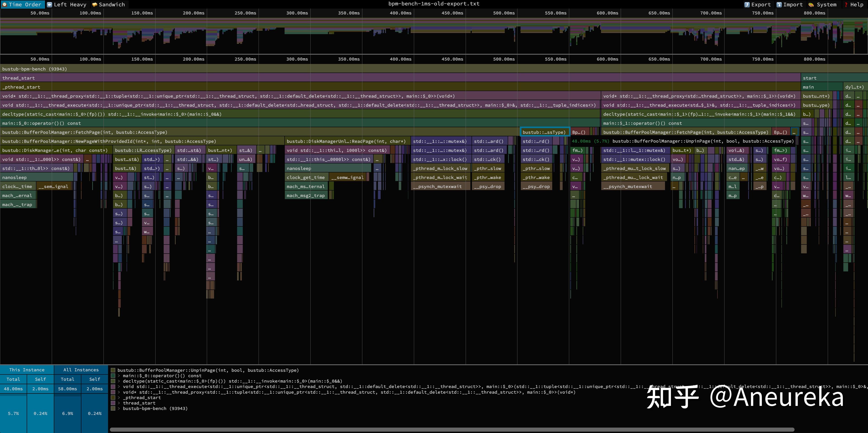Image resolution: width=868 pixels, height=433 pixels.
Task: Click the main::$_0::operator()() const frame
Action: 300,123
